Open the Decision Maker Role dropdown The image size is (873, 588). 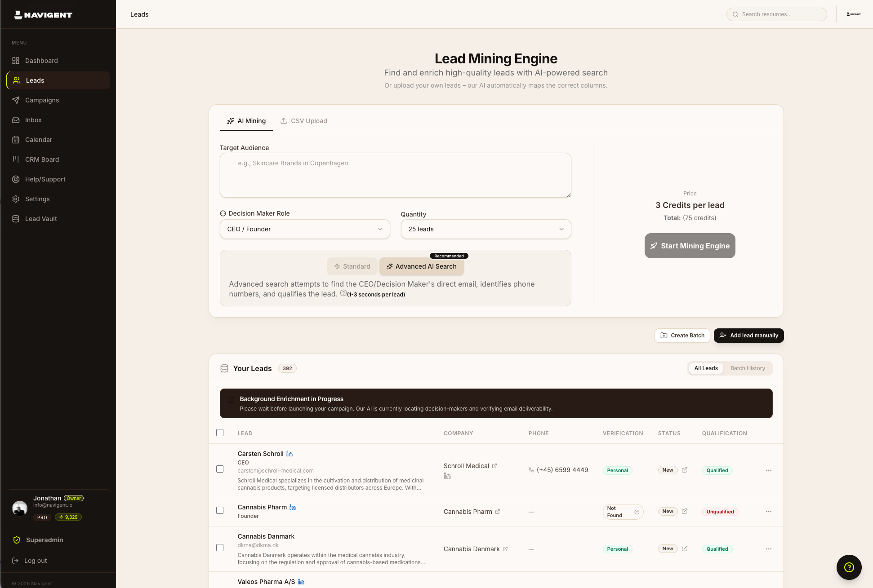(x=305, y=229)
